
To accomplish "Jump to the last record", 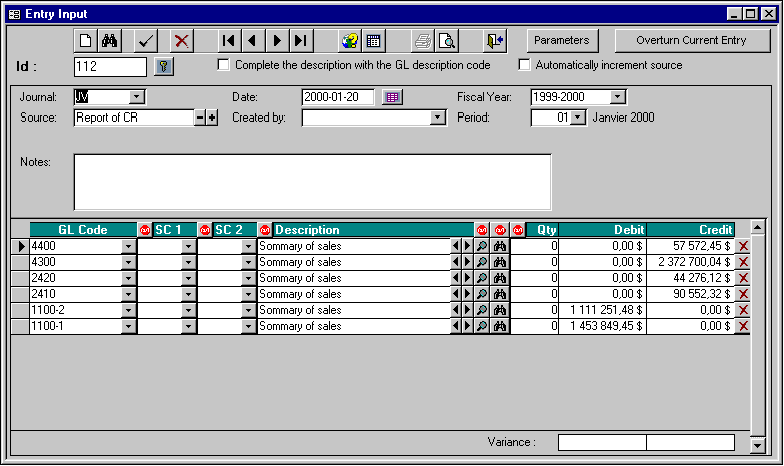I will tap(301, 41).
